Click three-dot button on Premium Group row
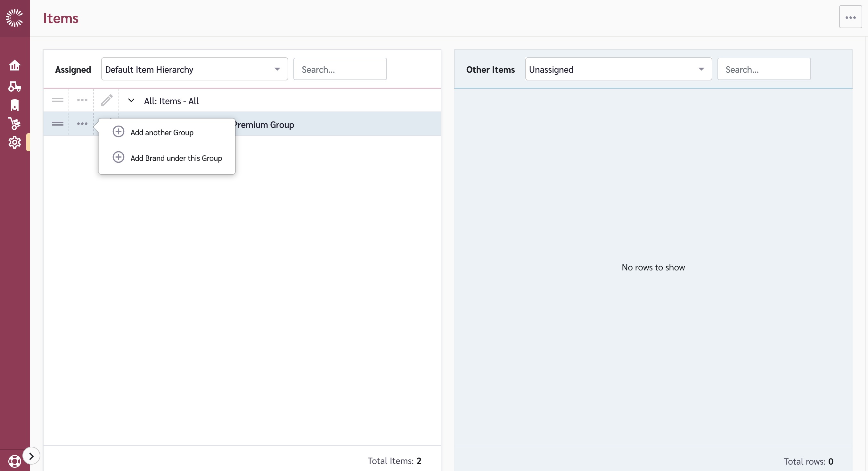 tap(82, 124)
